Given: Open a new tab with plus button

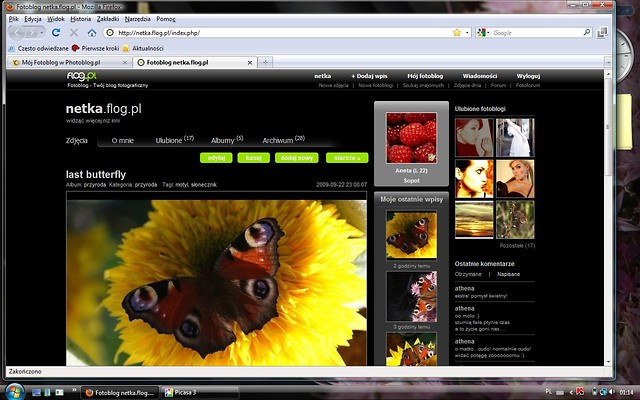Looking at the screenshot, I should (x=265, y=62).
